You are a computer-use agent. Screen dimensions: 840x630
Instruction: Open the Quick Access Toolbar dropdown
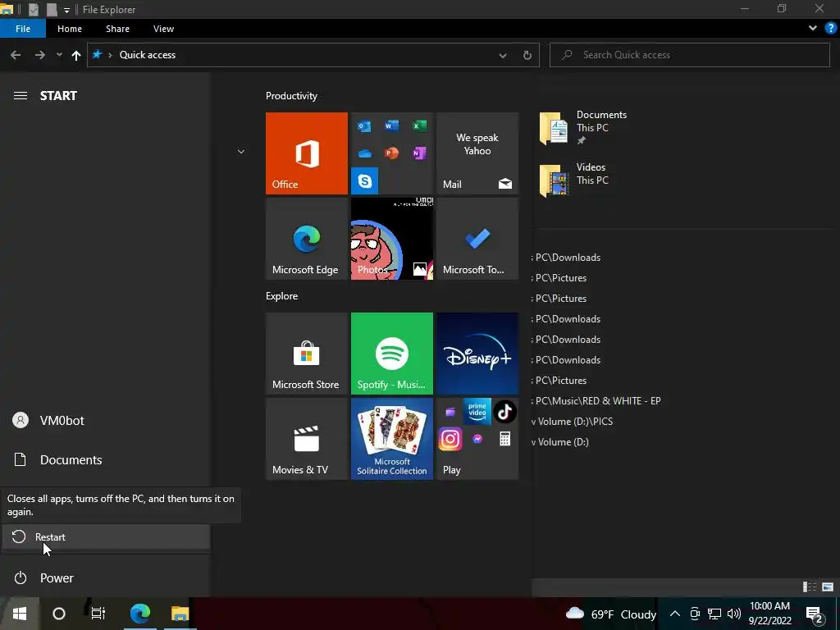point(66,10)
